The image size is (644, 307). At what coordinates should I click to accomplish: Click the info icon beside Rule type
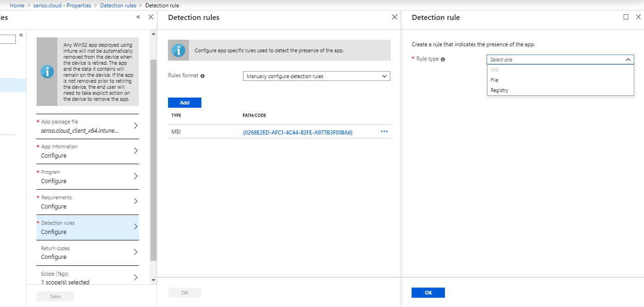[443, 59]
